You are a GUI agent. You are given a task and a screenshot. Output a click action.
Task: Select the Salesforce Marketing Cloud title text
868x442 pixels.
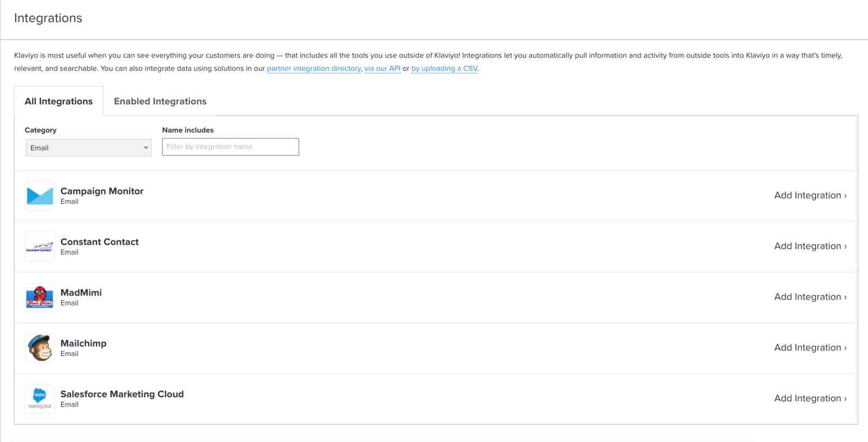[x=122, y=394]
